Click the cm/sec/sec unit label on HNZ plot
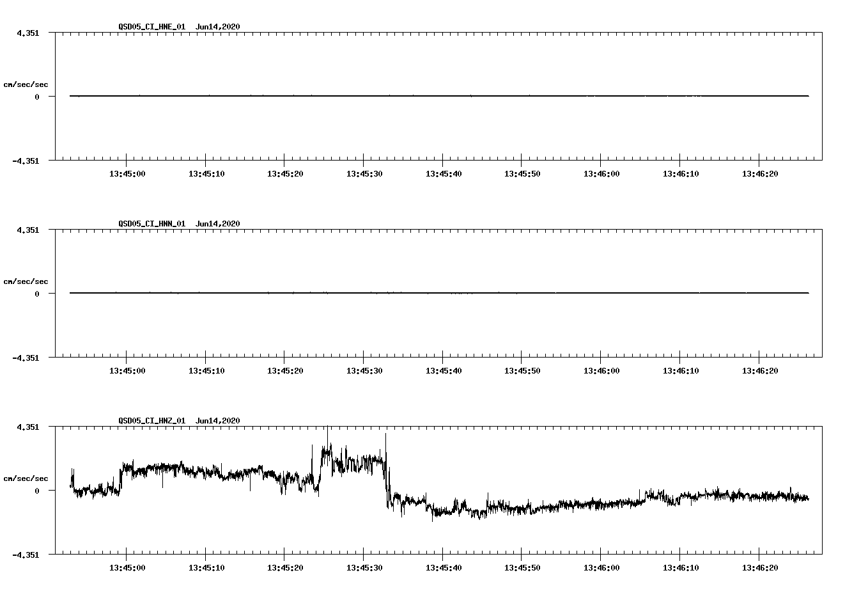The height and width of the screenshot is (591, 868). (x=26, y=478)
